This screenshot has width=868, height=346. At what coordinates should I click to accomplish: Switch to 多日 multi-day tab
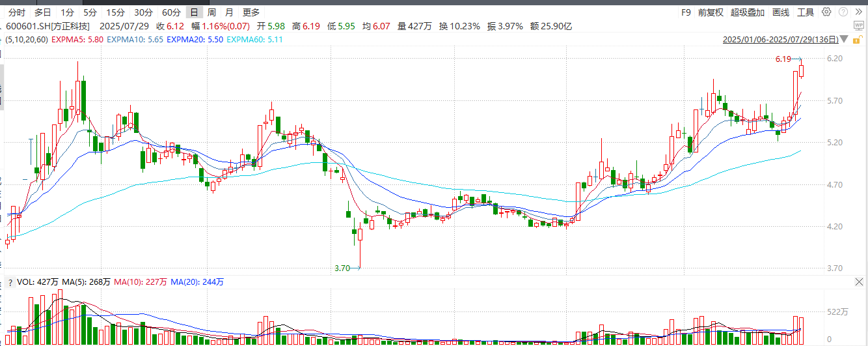pos(42,12)
